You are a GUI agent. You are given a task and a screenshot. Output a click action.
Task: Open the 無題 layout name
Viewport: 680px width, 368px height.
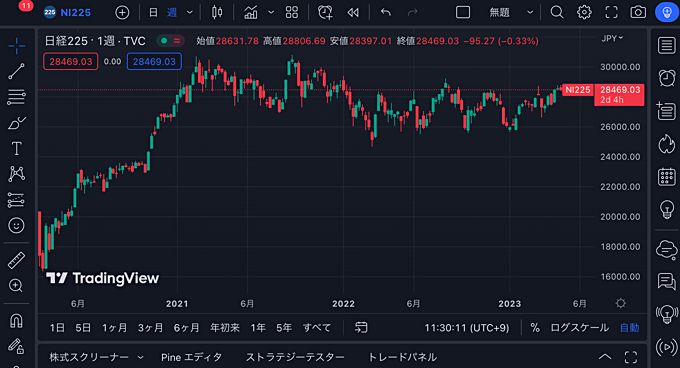(x=499, y=13)
